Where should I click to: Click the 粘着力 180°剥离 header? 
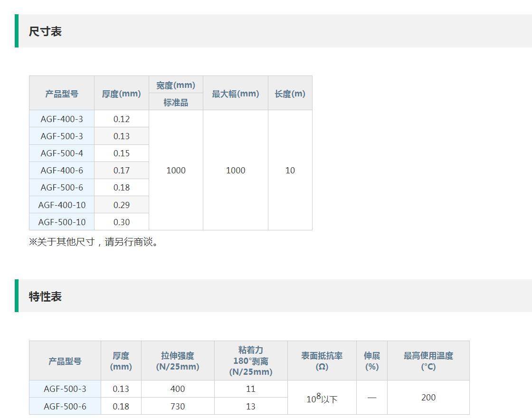coord(251,361)
